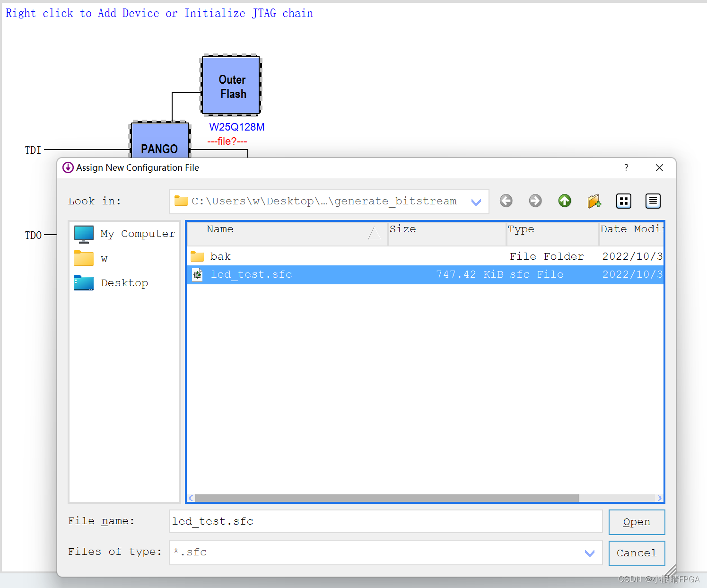Click the My Computer monitor icon

[x=84, y=234]
